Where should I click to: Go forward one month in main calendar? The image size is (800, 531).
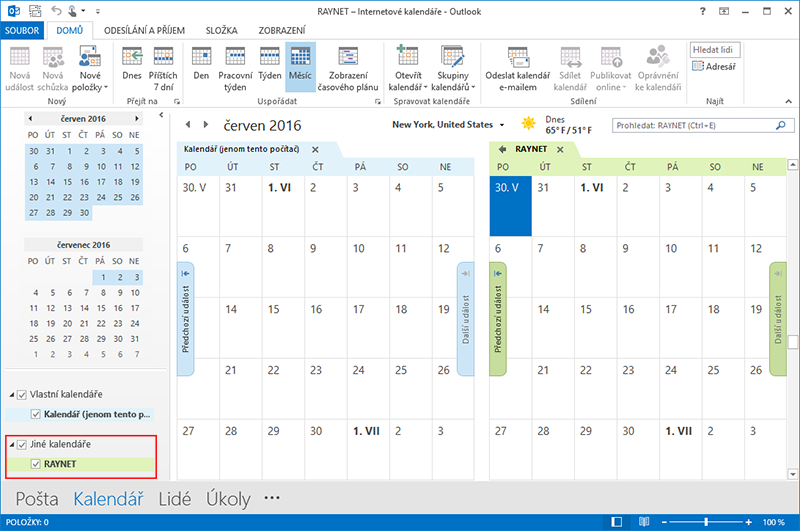pos(206,124)
